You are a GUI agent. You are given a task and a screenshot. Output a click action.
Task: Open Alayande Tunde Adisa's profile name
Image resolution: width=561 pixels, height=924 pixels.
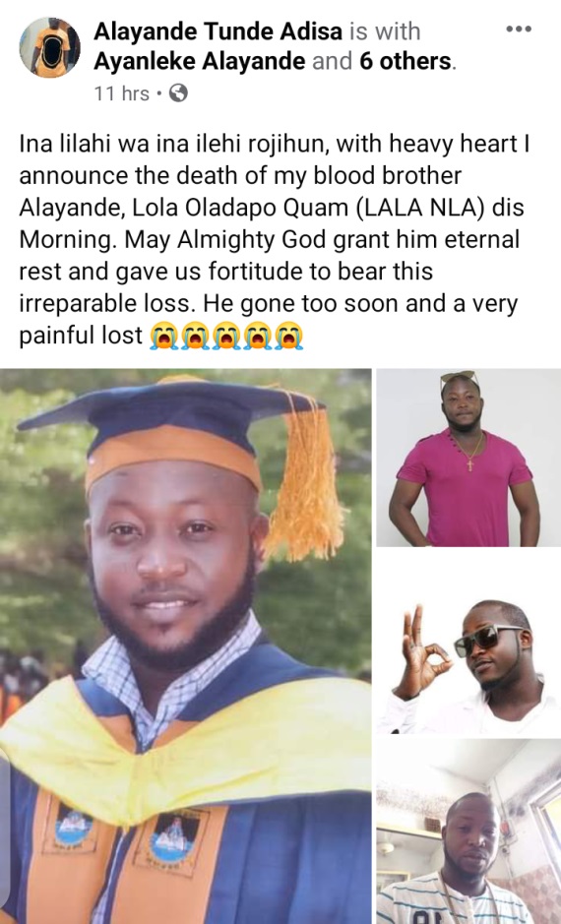click(x=218, y=31)
